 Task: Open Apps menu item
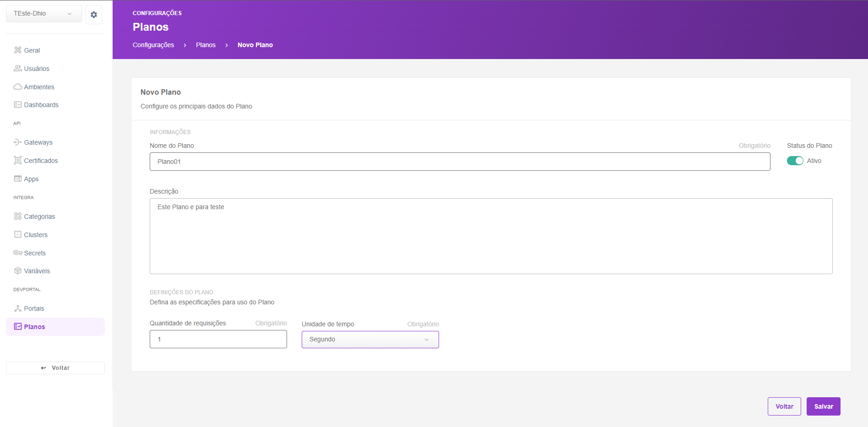[55, 179]
